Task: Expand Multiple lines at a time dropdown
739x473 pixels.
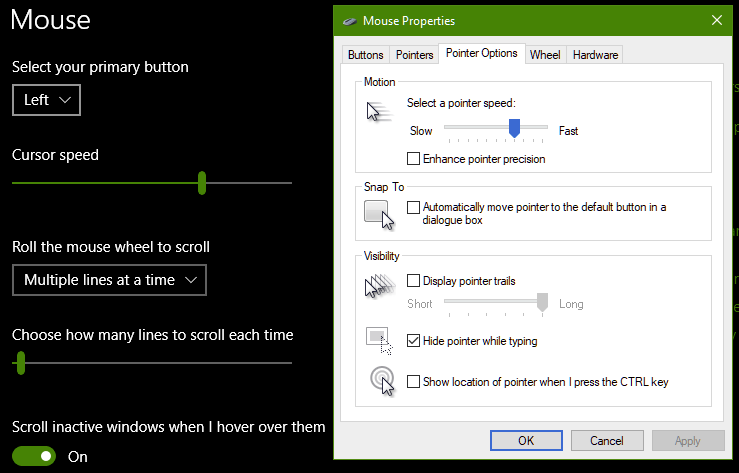Action: (x=109, y=280)
